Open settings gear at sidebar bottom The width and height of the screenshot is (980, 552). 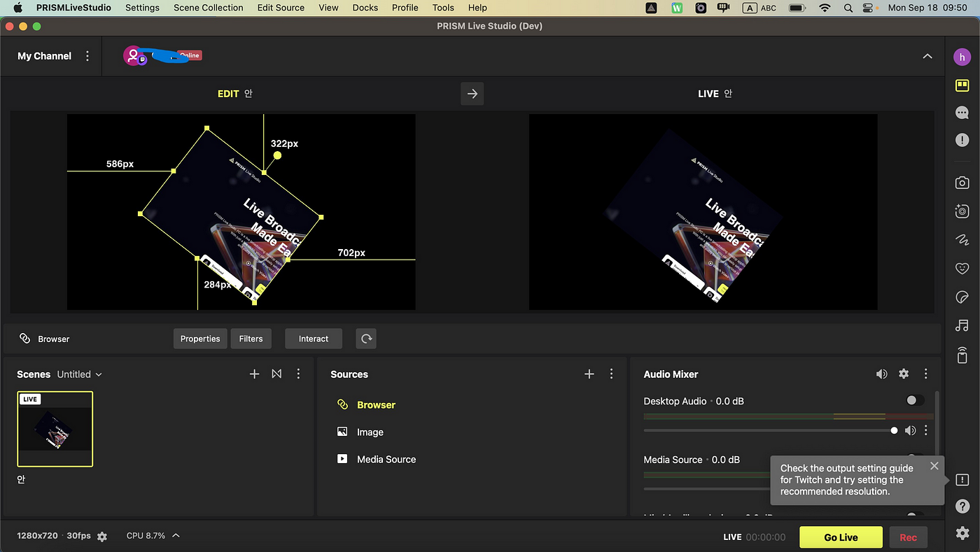[962, 533]
